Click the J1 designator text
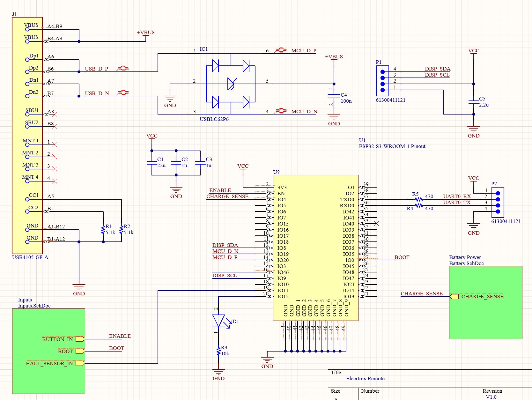Screen dimensions: 532x400 14,14
